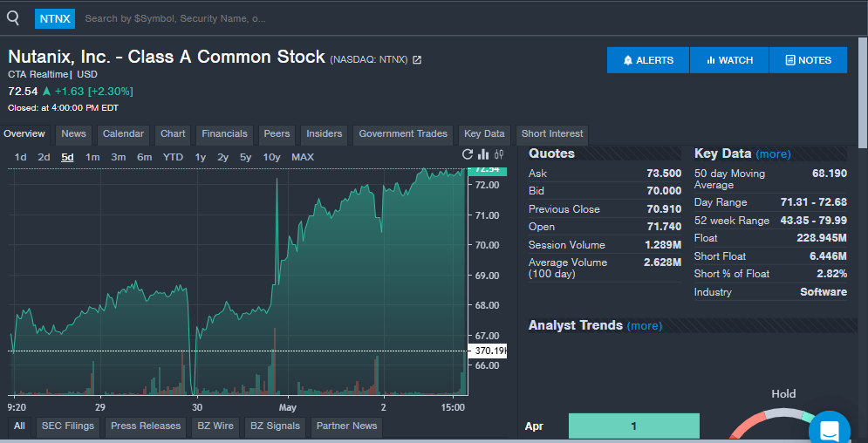
Task: Open NOTES for this stock
Action: (x=808, y=60)
